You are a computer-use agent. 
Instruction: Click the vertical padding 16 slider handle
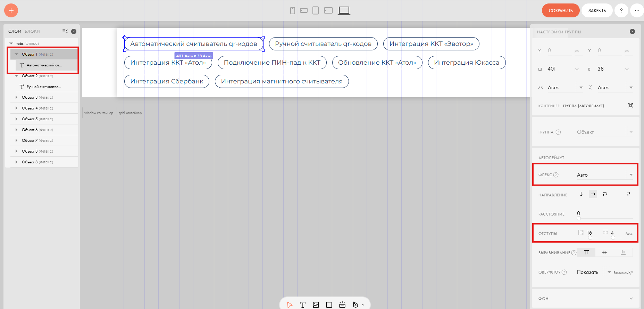pyautogui.click(x=590, y=238)
